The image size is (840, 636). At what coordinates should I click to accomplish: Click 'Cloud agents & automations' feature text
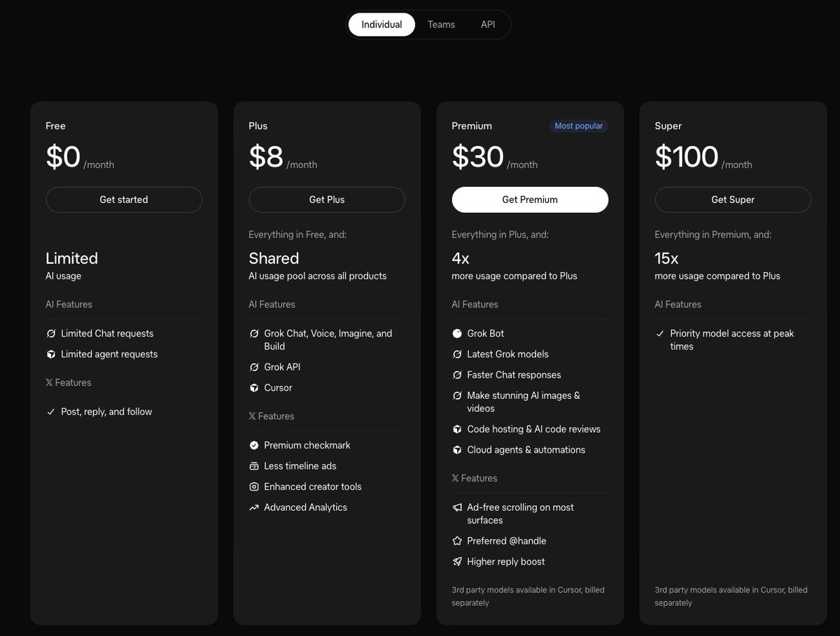tap(526, 450)
